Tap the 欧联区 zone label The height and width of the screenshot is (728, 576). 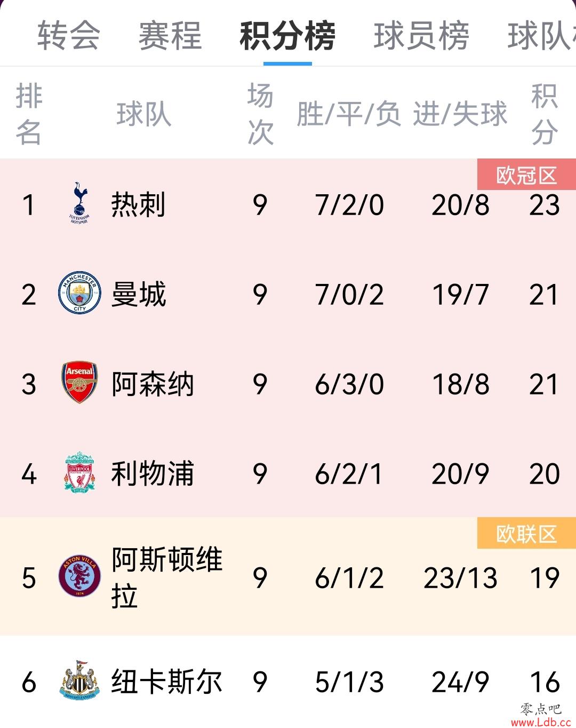(526, 533)
